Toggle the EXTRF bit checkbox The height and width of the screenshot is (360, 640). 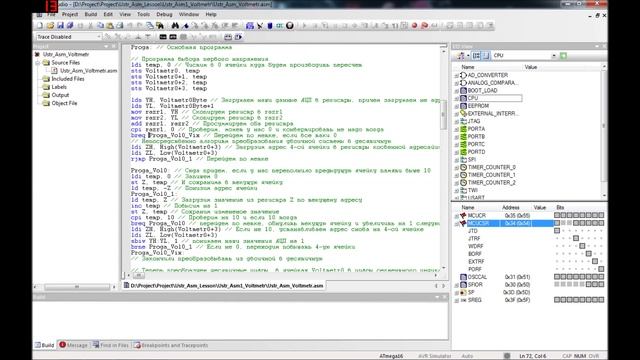595,261
